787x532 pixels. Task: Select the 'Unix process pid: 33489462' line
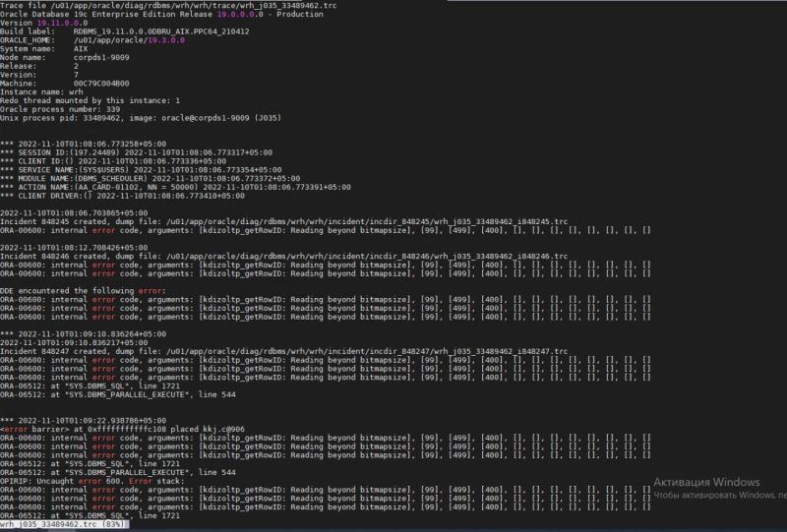pyautogui.click(x=141, y=118)
